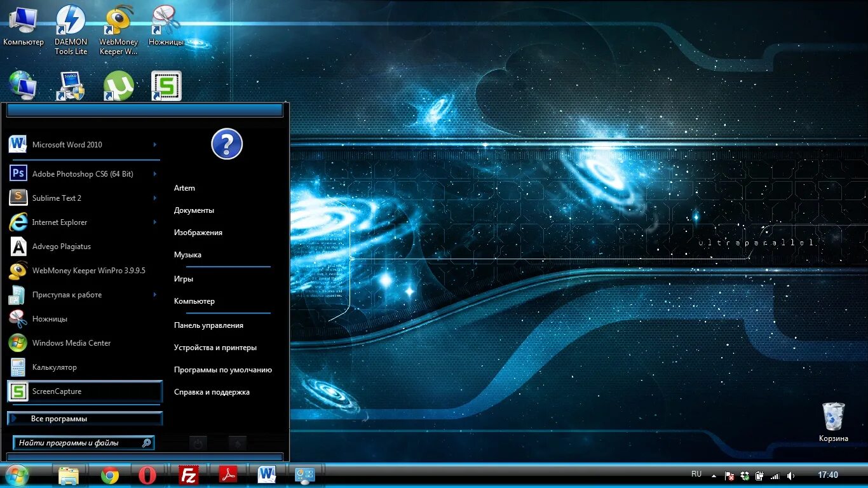868x488 pixels.
Task: Launch Windows Media Center
Action: (83, 342)
